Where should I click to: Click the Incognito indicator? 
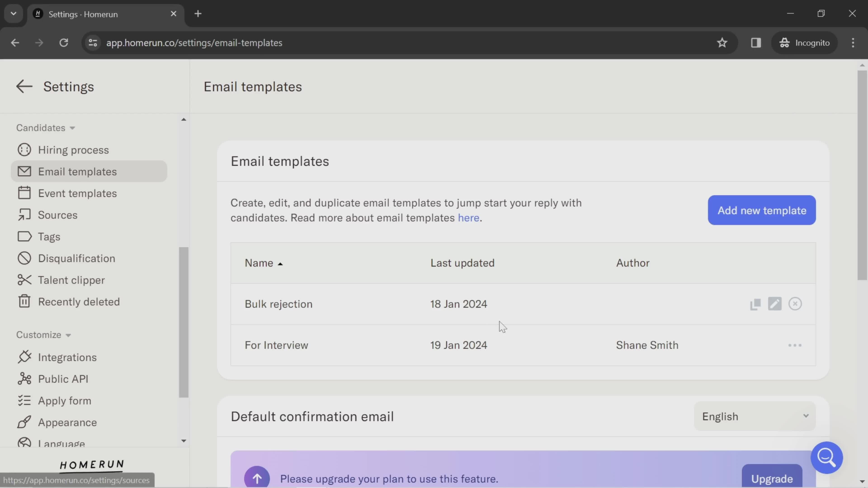click(804, 43)
